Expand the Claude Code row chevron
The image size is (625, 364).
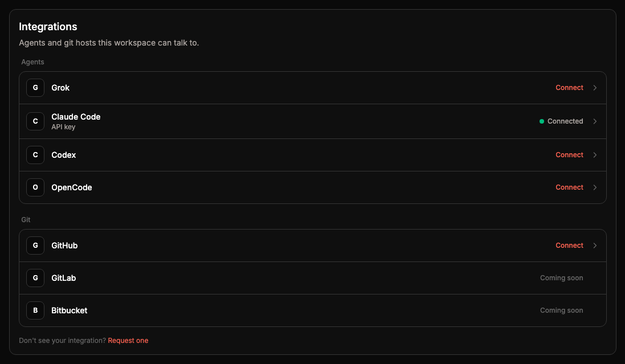tap(595, 121)
